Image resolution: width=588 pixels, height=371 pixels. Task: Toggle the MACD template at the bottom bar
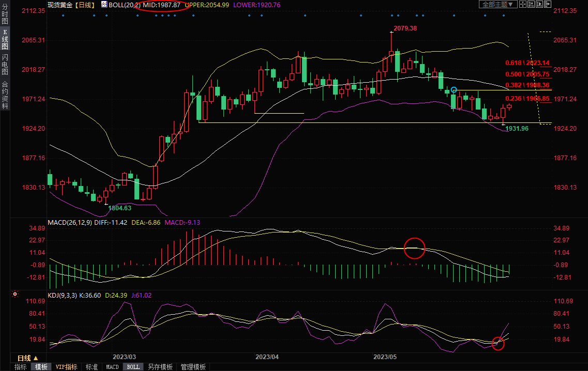coord(112,367)
